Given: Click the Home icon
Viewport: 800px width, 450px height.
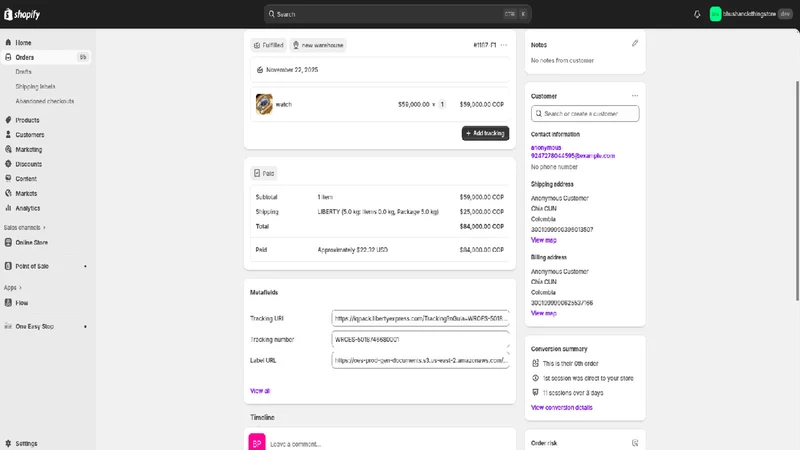Looking at the screenshot, I should 8,42.
